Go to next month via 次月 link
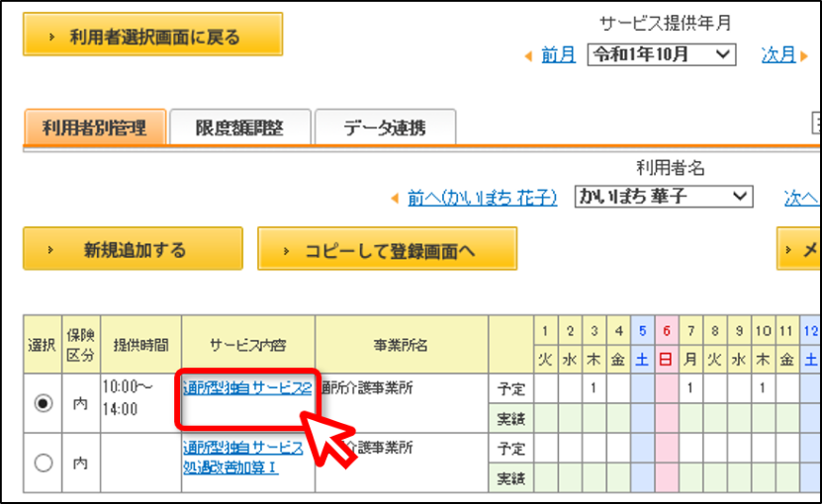This screenshot has width=822, height=504. point(778,54)
